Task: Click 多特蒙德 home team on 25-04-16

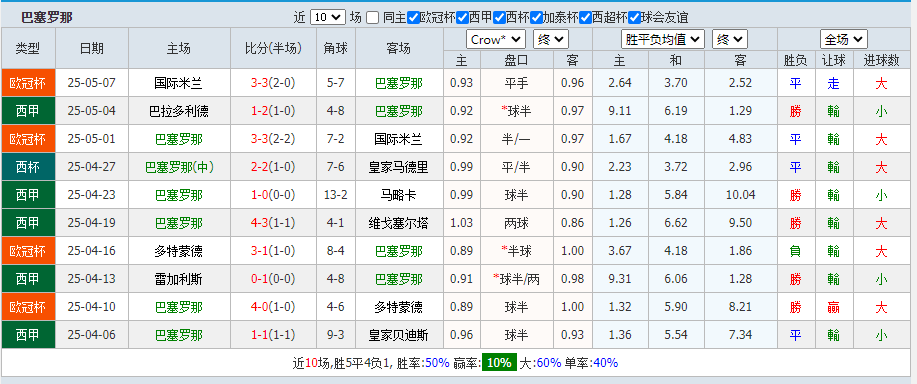Action: (x=178, y=251)
